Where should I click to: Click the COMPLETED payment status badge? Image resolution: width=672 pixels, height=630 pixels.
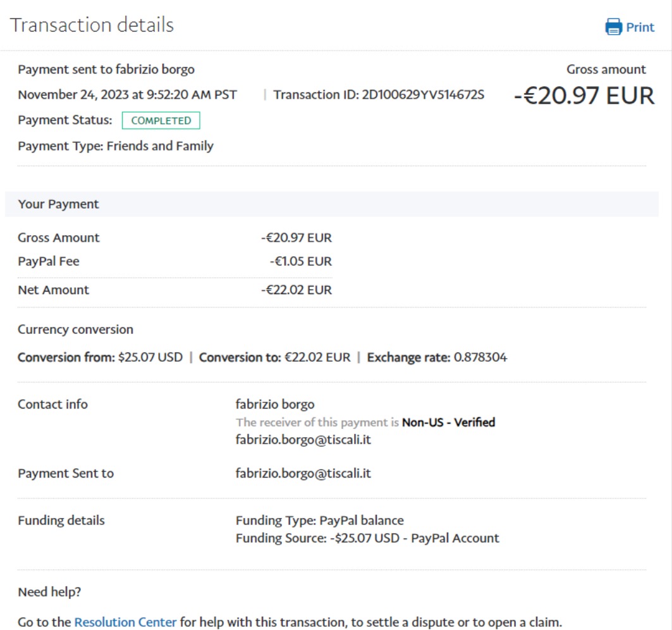(x=161, y=120)
